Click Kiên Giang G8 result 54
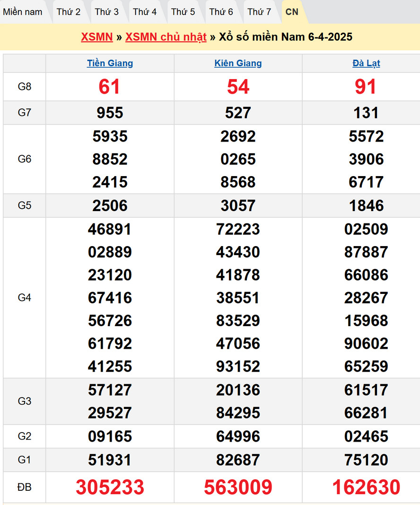Viewport: 420px width, 505px height. pyautogui.click(x=238, y=87)
